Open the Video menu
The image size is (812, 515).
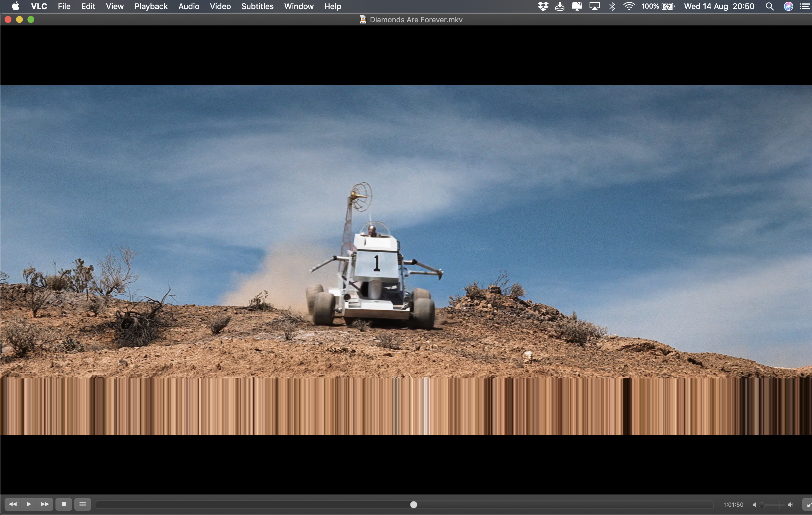click(220, 6)
